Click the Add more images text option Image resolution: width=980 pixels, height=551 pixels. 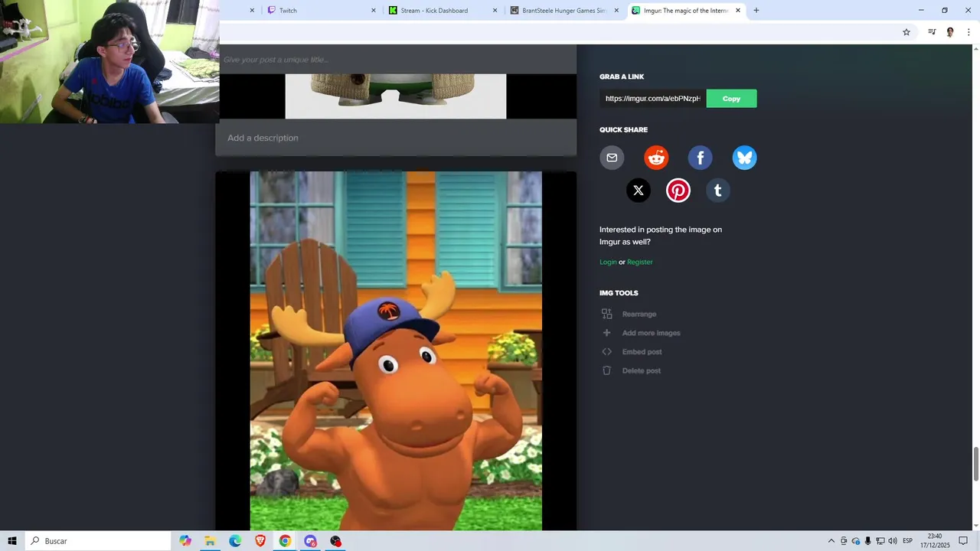(x=652, y=333)
